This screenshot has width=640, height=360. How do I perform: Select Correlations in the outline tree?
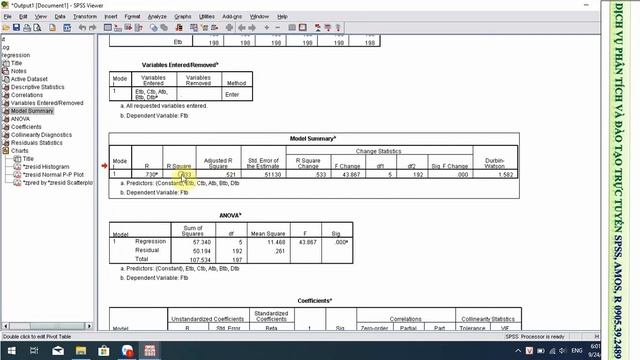coord(27,95)
